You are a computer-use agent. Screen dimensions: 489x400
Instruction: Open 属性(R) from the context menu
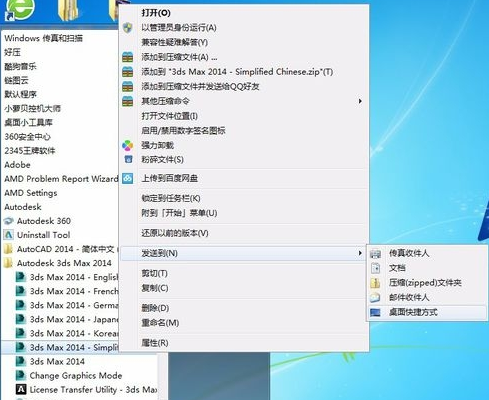tap(155, 343)
